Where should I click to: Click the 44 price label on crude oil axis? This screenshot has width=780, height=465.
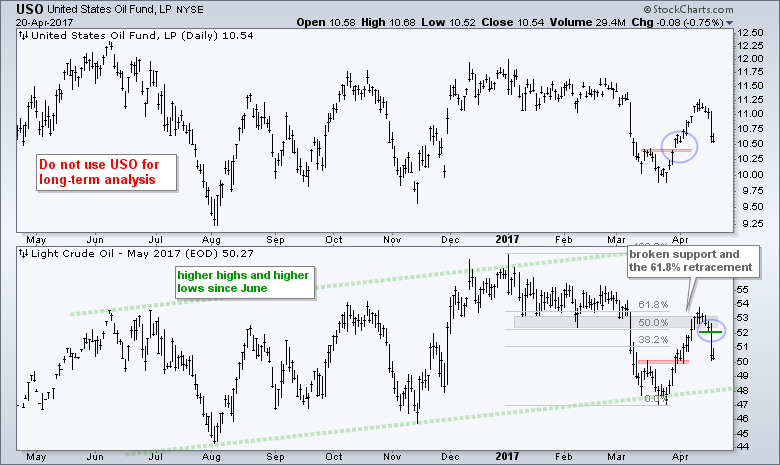(743, 447)
